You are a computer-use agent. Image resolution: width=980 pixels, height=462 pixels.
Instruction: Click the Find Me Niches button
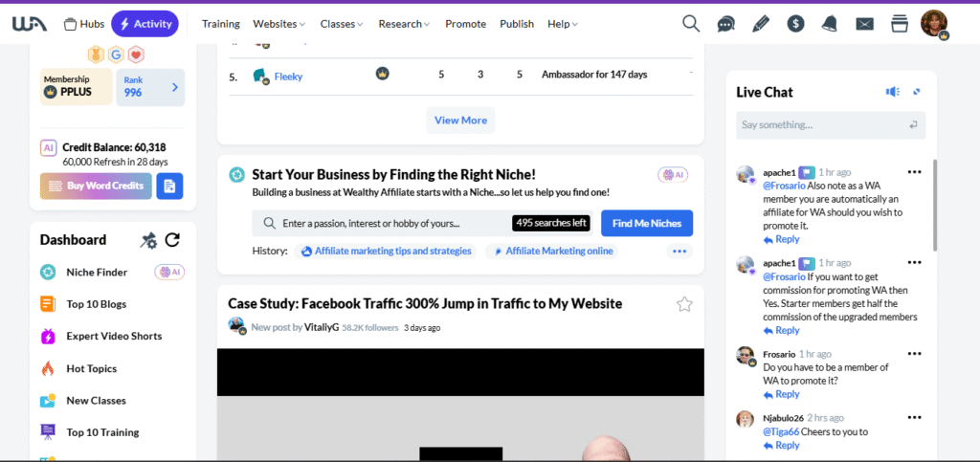pos(646,223)
